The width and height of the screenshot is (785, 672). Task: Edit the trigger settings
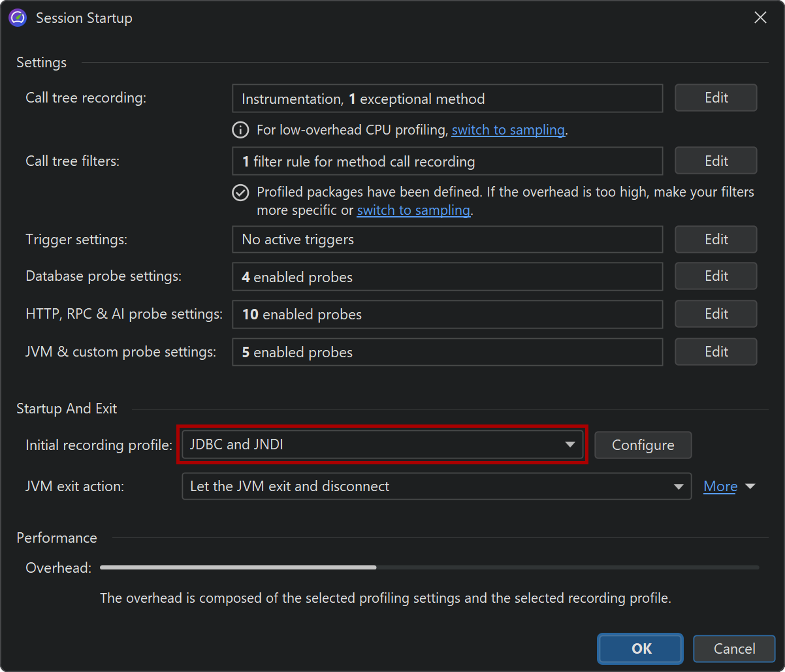[716, 240]
